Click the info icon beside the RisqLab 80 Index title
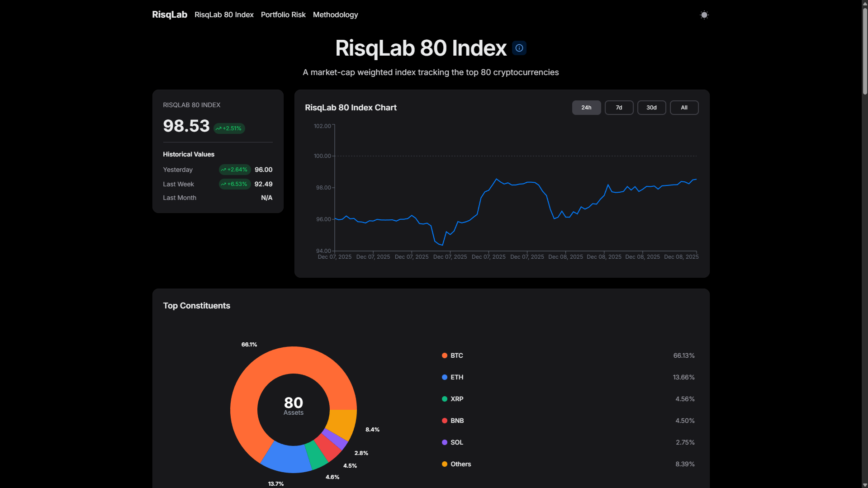This screenshot has width=868, height=488. [519, 48]
